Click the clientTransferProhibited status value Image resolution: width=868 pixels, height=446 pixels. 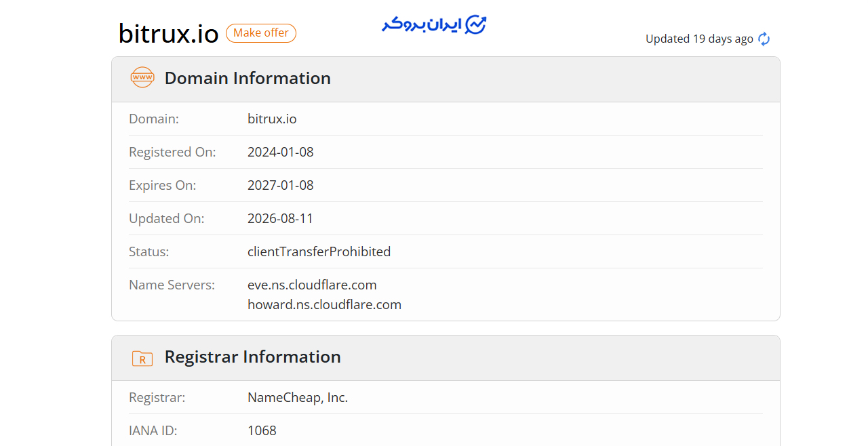(x=319, y=251)
